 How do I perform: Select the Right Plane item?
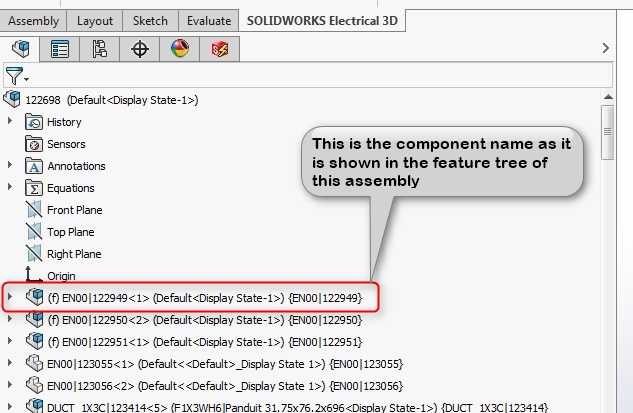(x=74, y=254)
